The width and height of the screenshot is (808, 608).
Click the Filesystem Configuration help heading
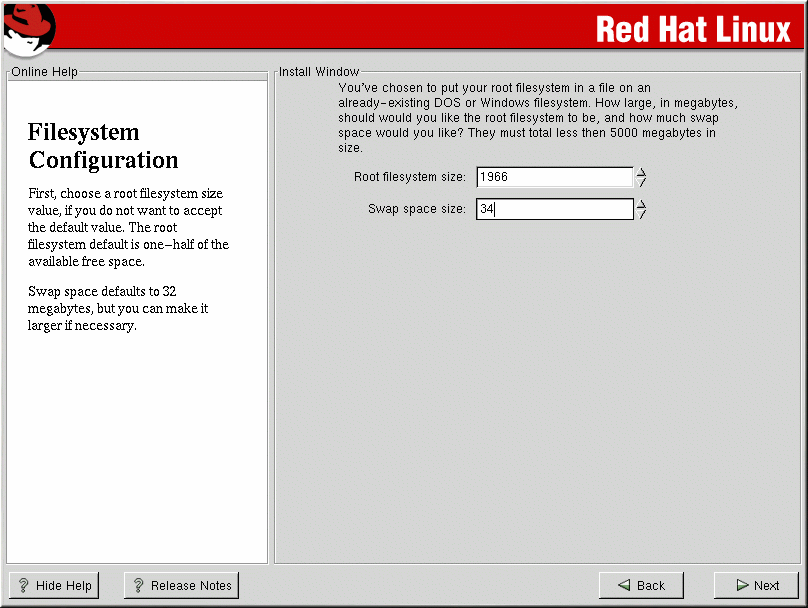click(103, 146)
